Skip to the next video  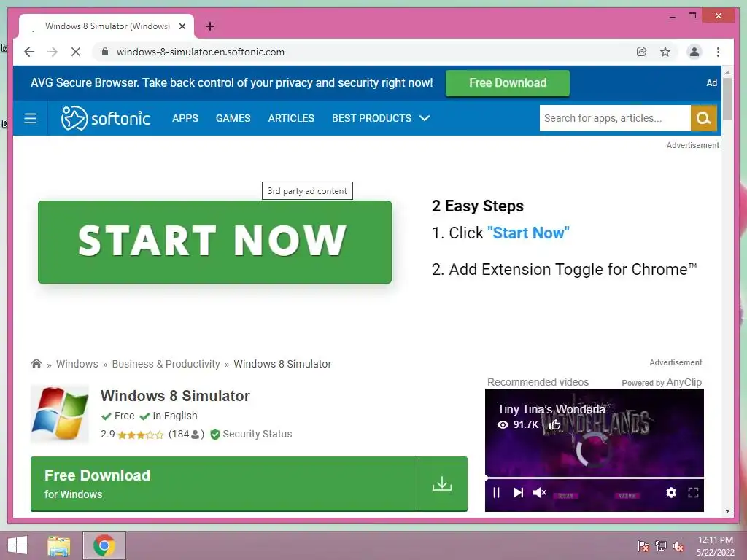[518, 492]
